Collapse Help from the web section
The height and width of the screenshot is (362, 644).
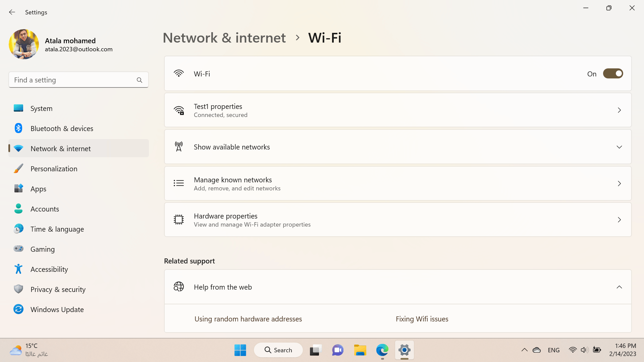tap(619, 287)
